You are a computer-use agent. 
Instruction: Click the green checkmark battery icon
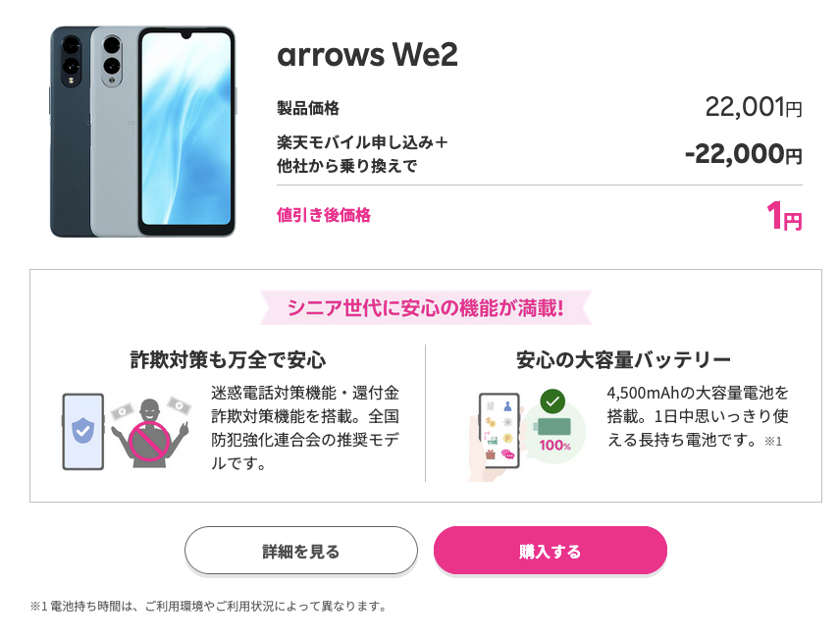tap(552, 400)
